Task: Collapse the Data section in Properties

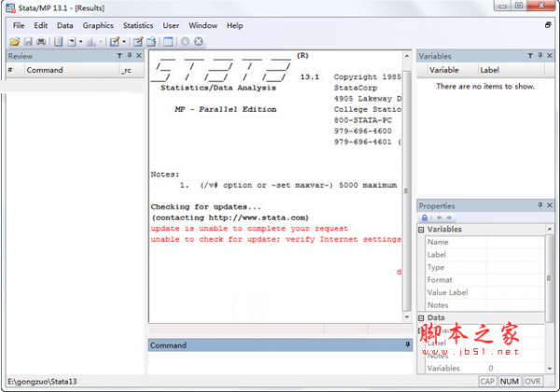Action: tap(422, 318)
